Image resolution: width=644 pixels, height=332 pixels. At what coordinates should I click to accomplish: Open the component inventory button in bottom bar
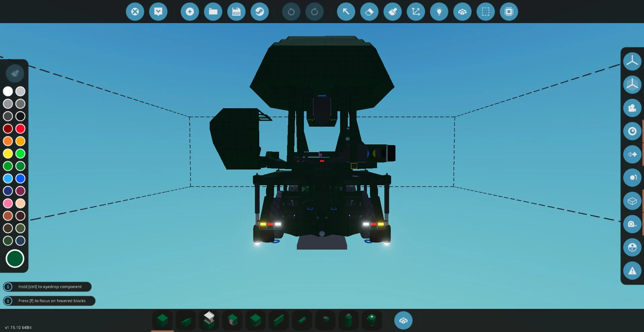[x=403, y=321]
